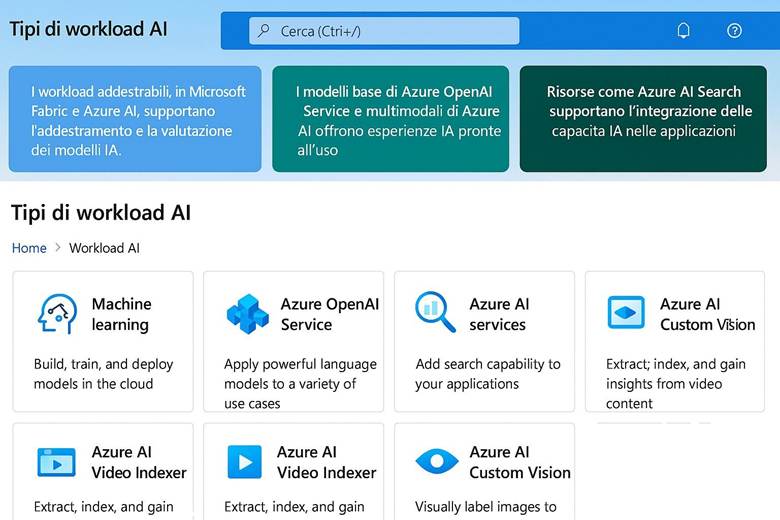Click the monitor-shaped Video Indexer icon
The height and width of the screenshot is (520, 780).
point(57,461)
